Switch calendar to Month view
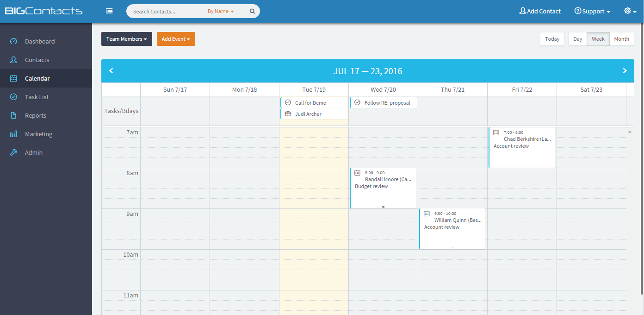This screenshot has height=315, width=644. pyautogui.click(x=621, y=39)
